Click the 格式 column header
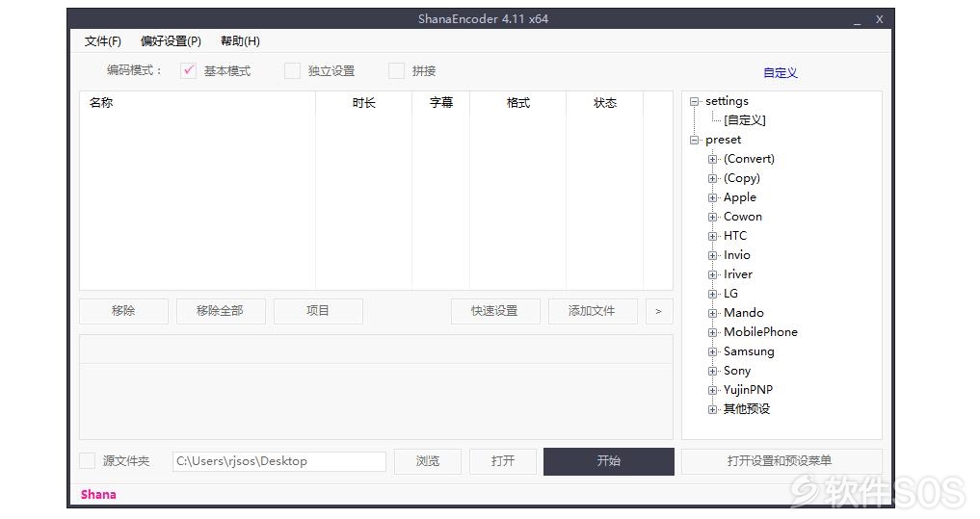This screenshot has width=980, height=519. point(518,102)
